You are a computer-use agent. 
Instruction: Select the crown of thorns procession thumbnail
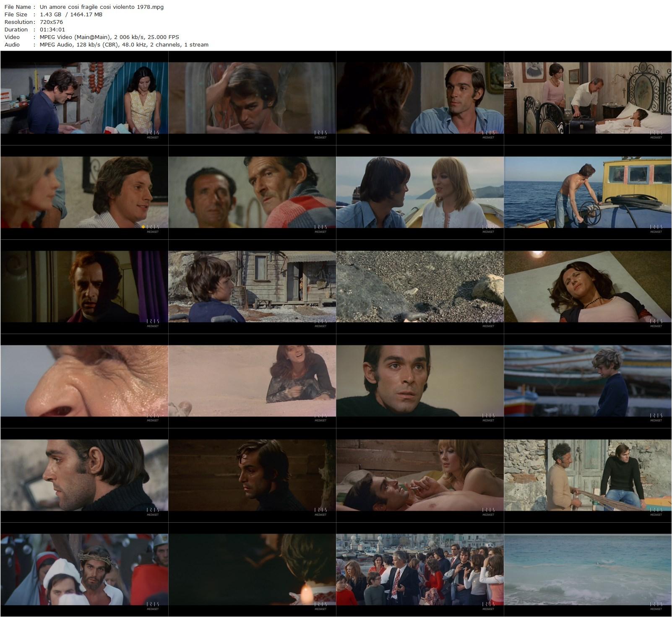coord(84,570)
